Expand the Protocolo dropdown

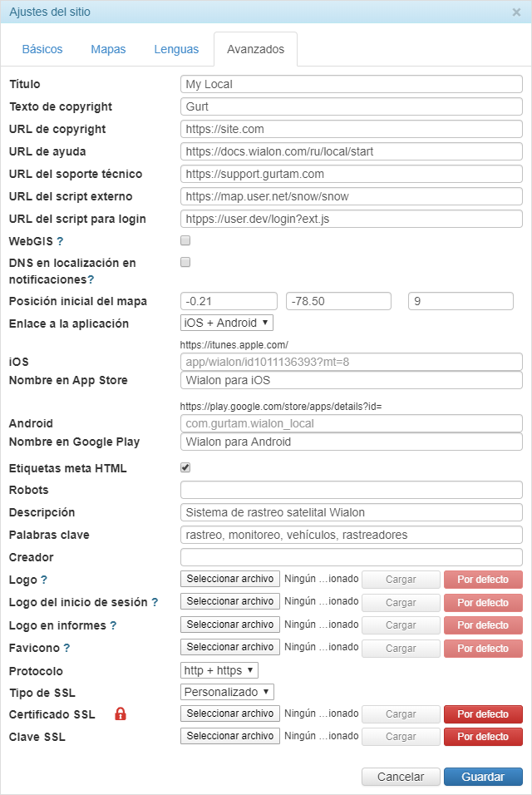[219, 669]
